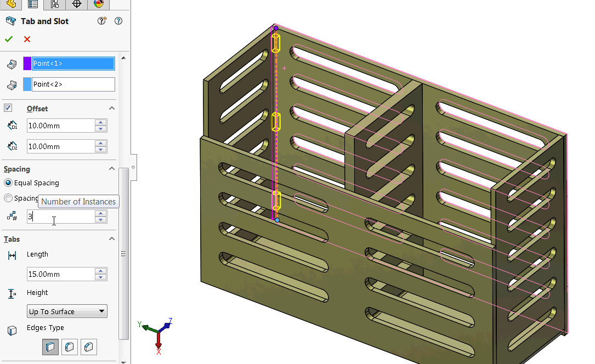This screenshot has height=364, width=595.
Task: Open the ConfigurationManager tab
Action: click(55, 4)
